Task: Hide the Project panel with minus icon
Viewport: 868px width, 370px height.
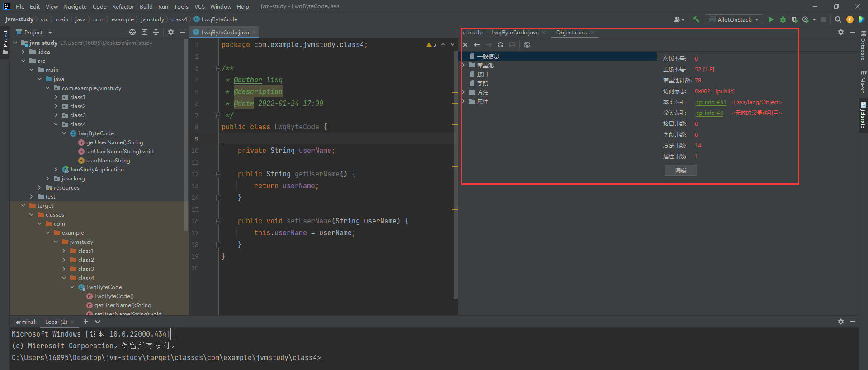Action: coord(183,32)
